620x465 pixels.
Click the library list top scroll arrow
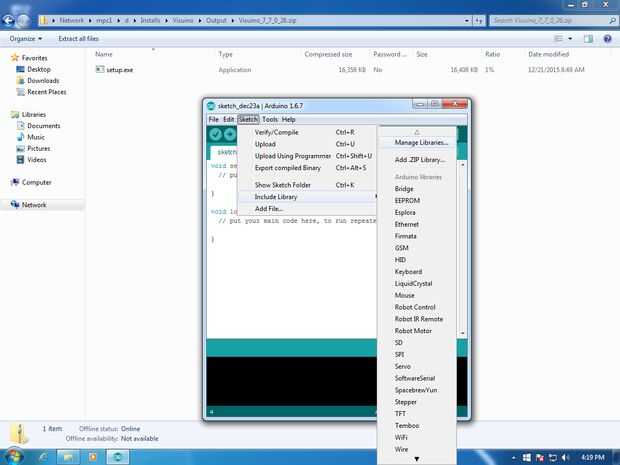[x=417, y=132]
